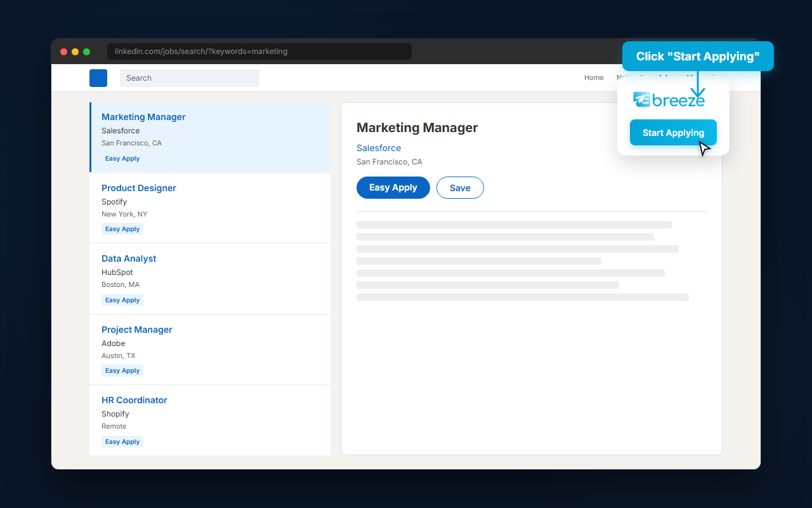Click the Easy Apply badge under Product Designer
812x508 pixels.
pyautogui.click(x=122, y=229)
